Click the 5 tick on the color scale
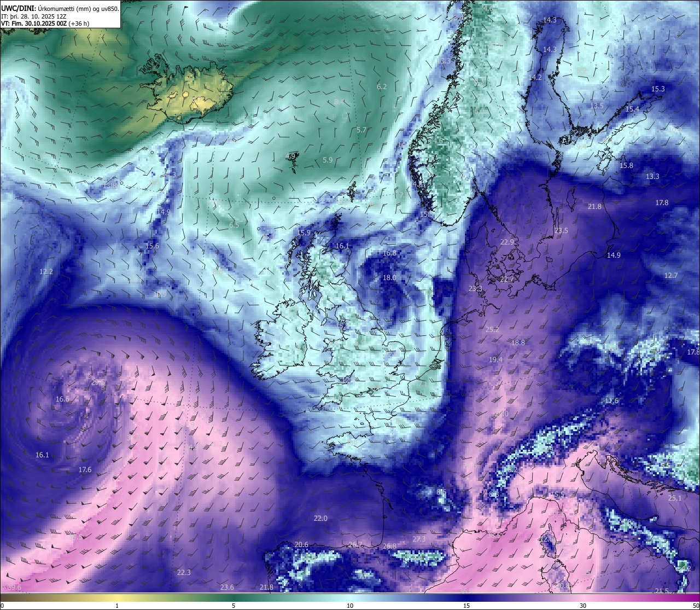Viewport: 700px width, 610px height. click(x=234, y=606)
